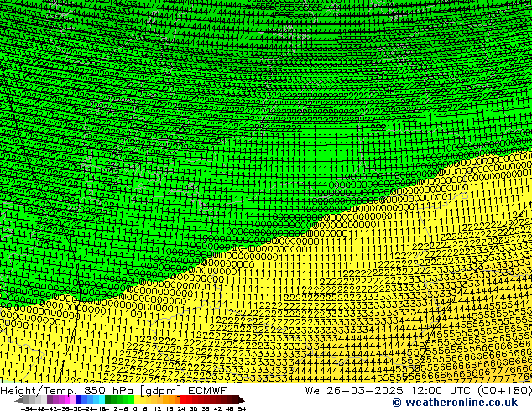Click the bright red swatch above legend value 24
Image resolution: width=532 pixels, height=411 pixels.
click(183, 400)
